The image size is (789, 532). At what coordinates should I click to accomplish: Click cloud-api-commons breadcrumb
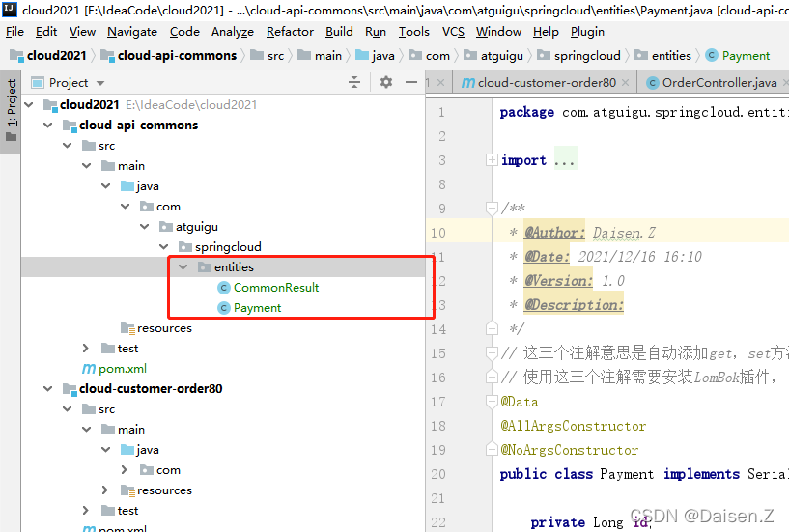click(x=169, y=55)
